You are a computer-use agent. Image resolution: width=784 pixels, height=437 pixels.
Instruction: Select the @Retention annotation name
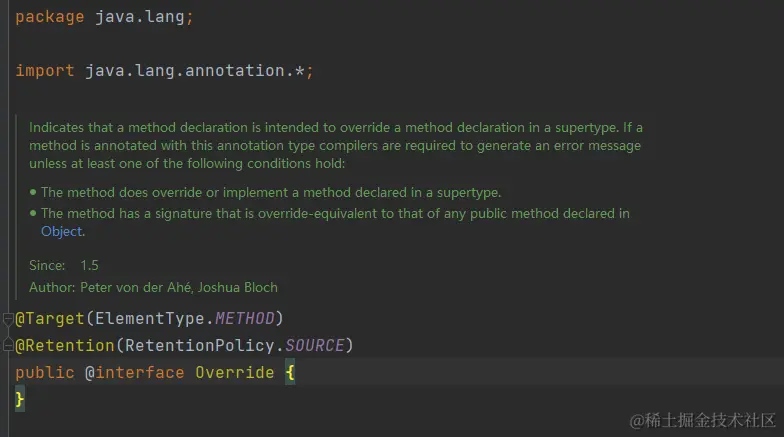64,346
